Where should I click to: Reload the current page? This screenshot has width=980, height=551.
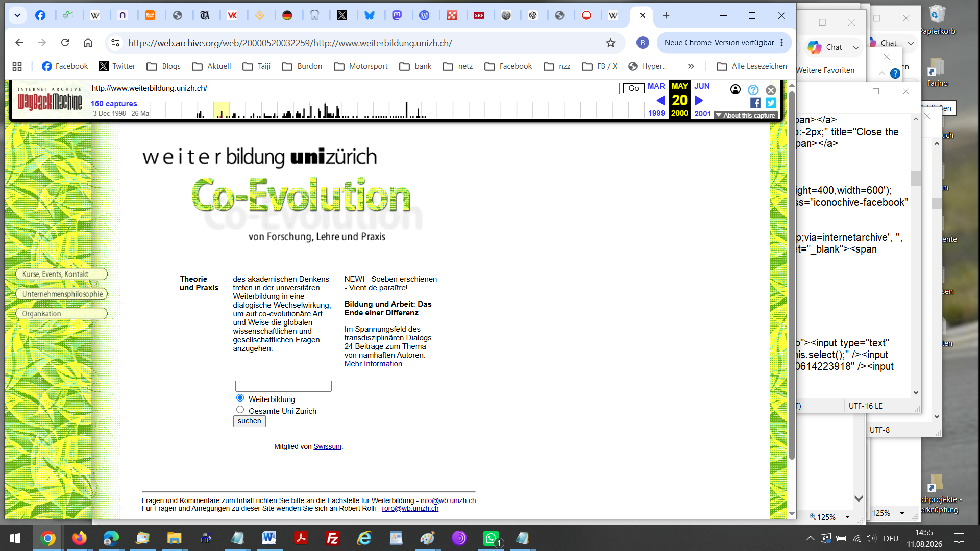(65, 43)
